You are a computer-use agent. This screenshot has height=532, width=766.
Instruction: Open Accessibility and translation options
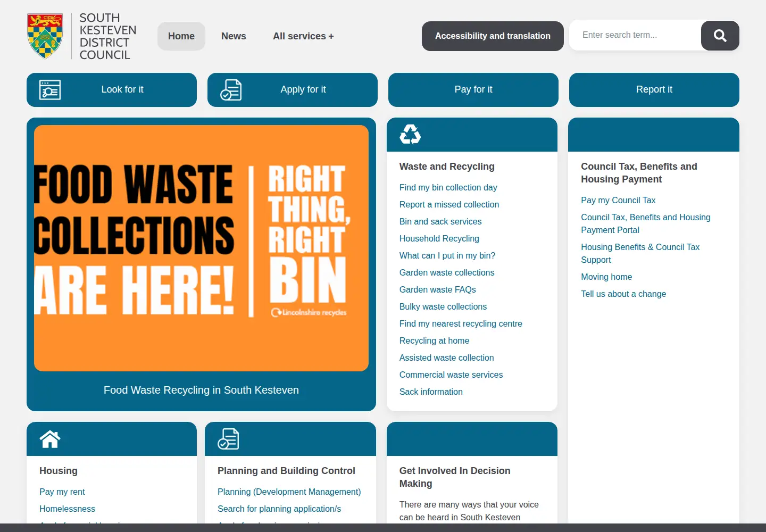pos(493,36)
